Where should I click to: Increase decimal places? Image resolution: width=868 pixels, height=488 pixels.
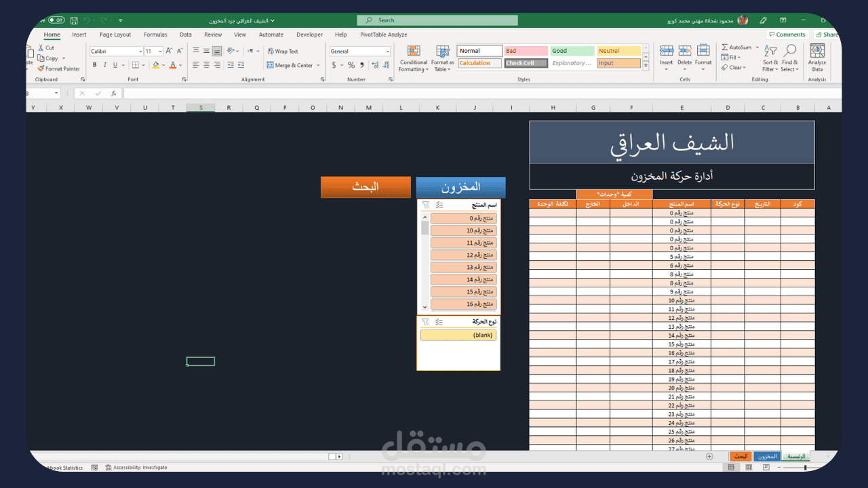374,65
